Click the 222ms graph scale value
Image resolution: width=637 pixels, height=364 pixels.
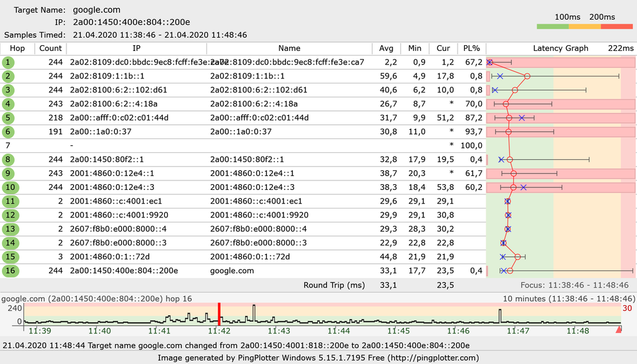[621, 48]
